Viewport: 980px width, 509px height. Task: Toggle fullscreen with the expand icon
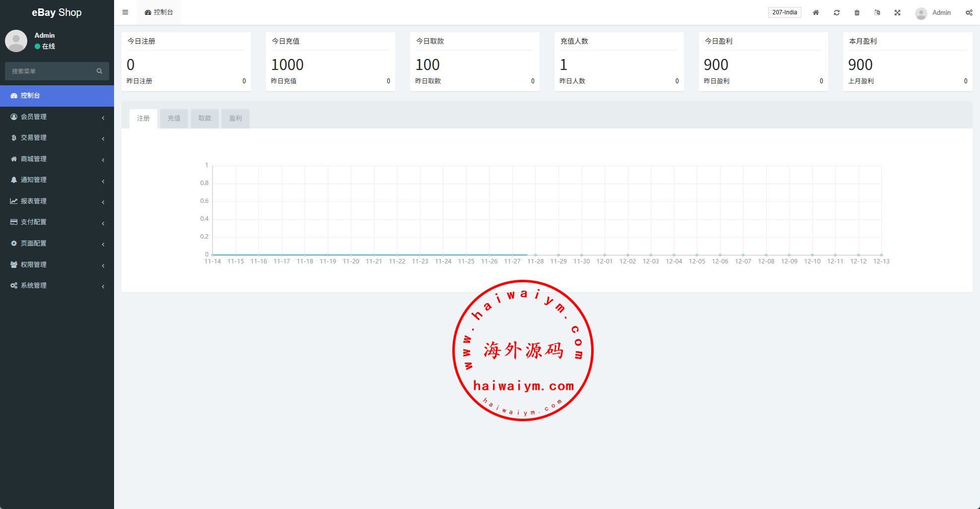click(898, 12)
